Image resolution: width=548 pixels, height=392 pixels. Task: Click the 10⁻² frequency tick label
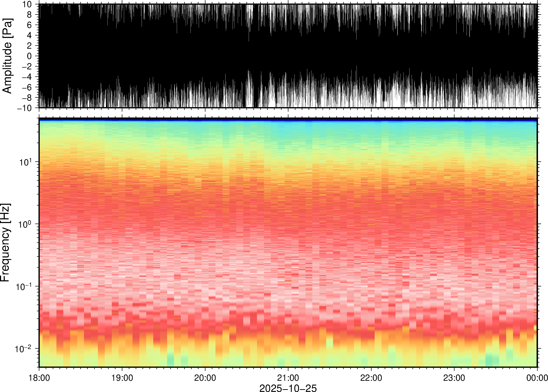[23, 349]
